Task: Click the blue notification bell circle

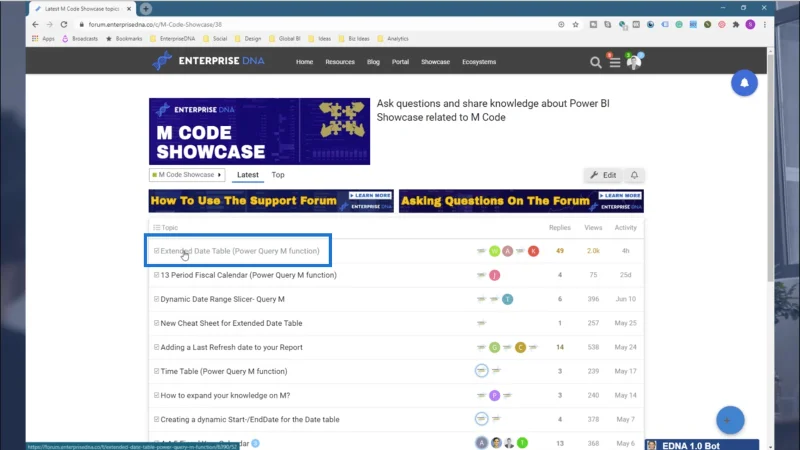Action: point(744,83)
